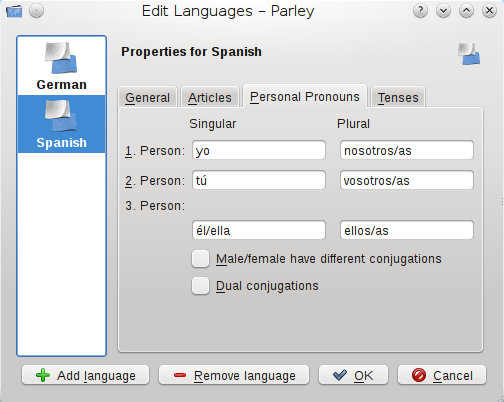
Task: Click the Remove language button
Action: coord(234,375)
